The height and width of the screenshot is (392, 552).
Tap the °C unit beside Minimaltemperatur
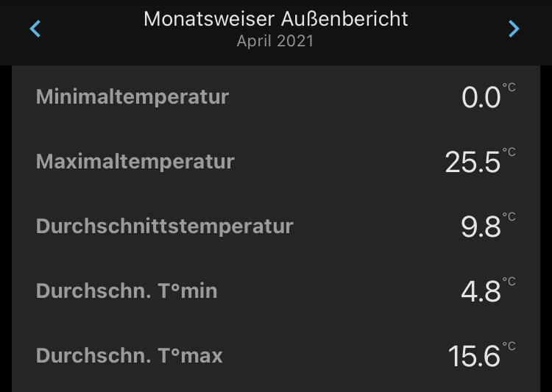pos(509,88)
